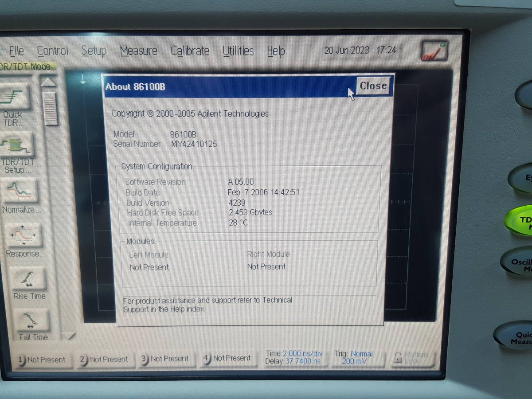Close the About 86100B dialog
The height and width of the screenshot is (399, 532).
coord(373,86)
